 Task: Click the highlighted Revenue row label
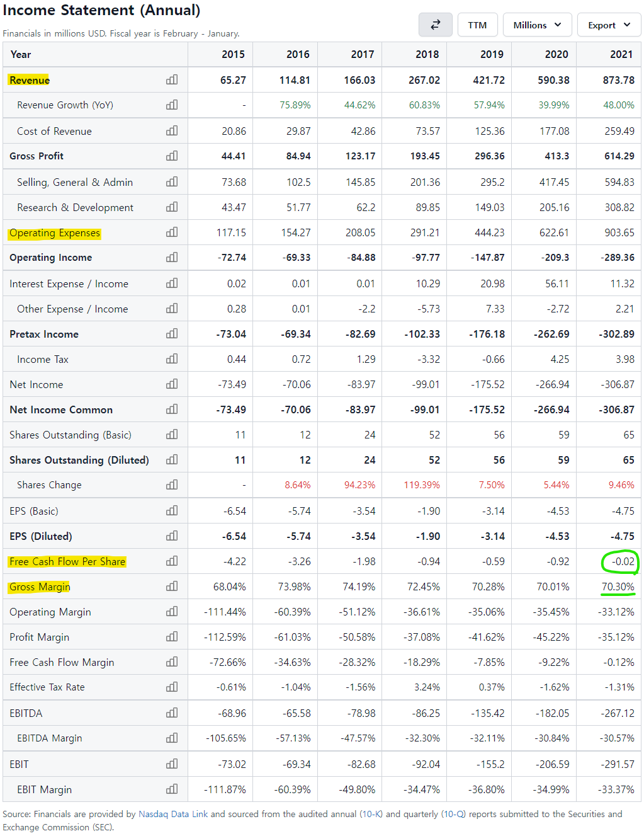click(x=30, y=80)
